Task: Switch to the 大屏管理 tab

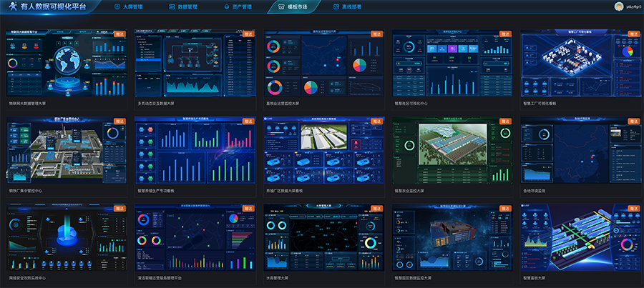Action: coord(129,7)
